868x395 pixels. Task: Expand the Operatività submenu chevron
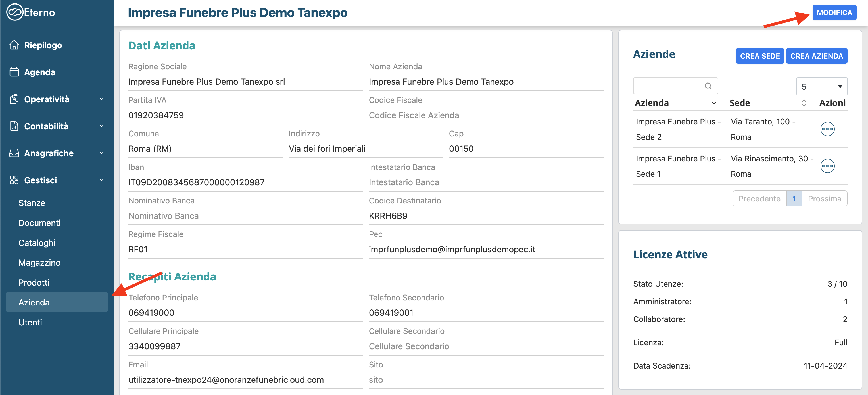click(x=101, y=99)
